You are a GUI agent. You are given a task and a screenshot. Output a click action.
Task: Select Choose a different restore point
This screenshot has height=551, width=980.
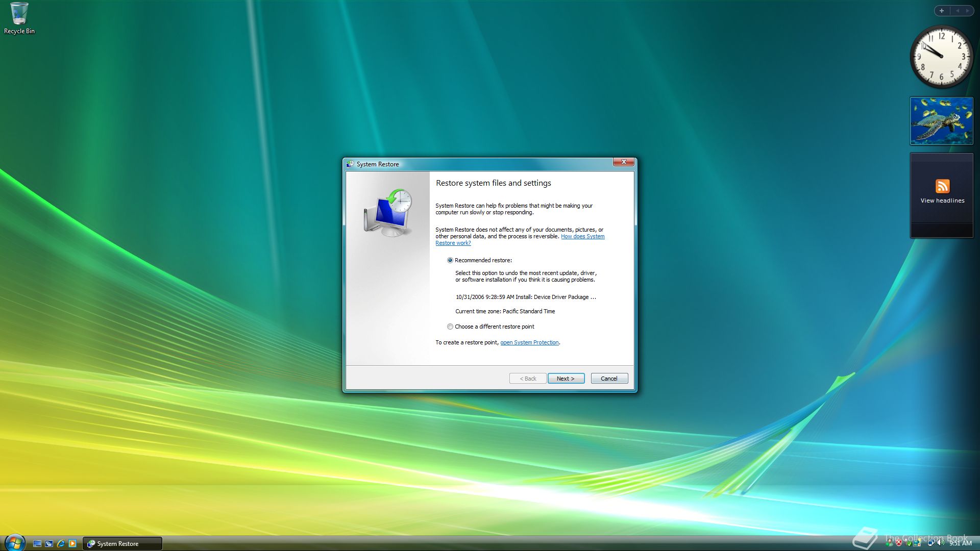coord(450,327)
